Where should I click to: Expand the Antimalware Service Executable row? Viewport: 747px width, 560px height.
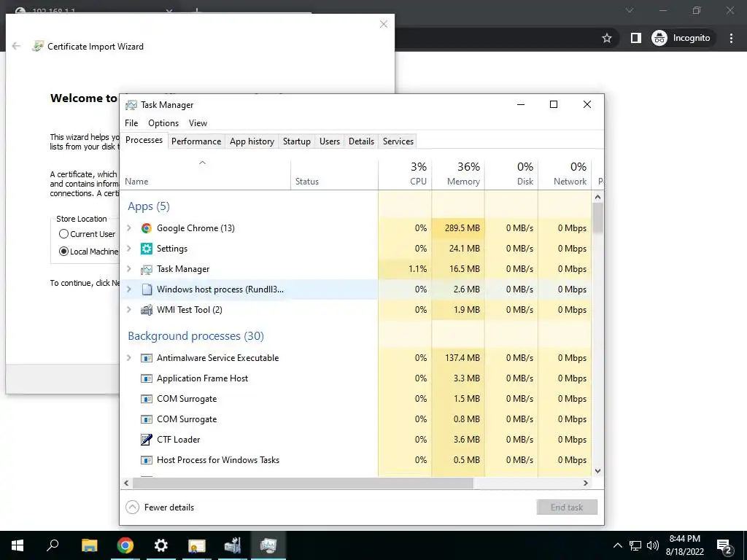tap(128, 358)
